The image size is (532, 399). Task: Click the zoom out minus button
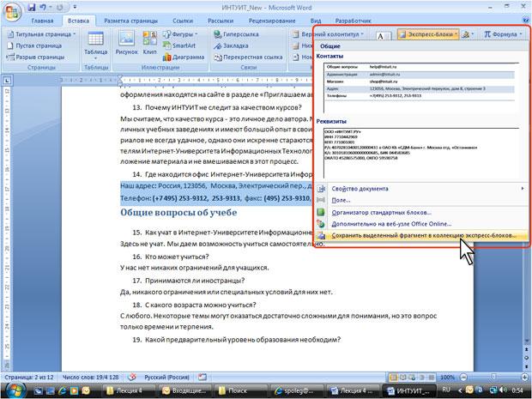pos(463,377)
